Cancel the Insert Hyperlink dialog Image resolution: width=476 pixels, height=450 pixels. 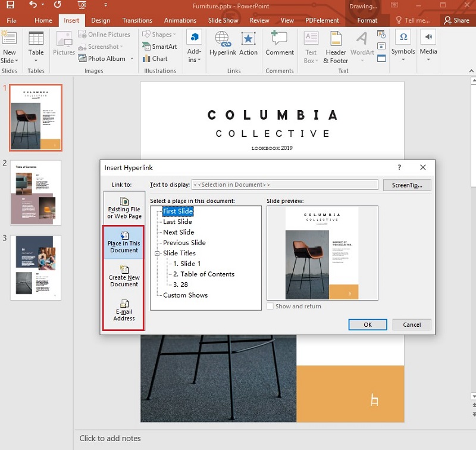(411, 324)
